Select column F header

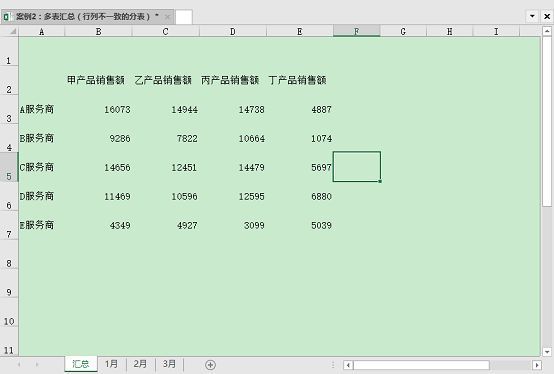[x=356, y=31]
